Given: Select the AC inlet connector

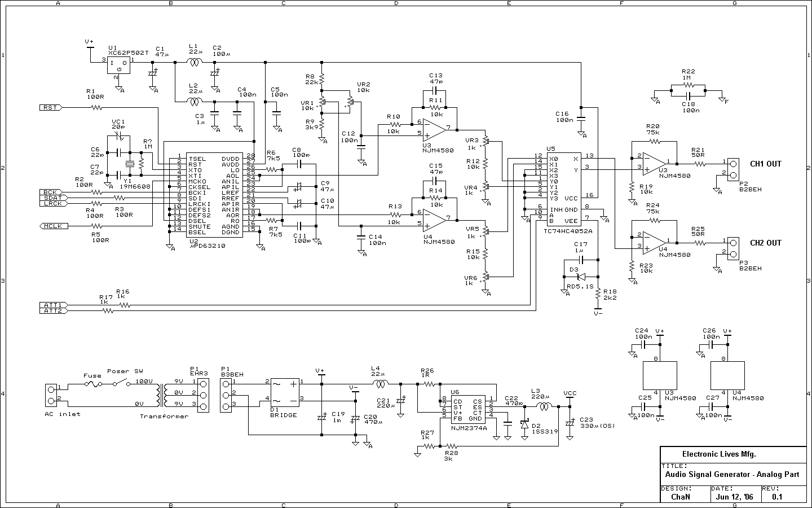Looking at the screenshot, I should pyautogui.click(x=51, y=395).
